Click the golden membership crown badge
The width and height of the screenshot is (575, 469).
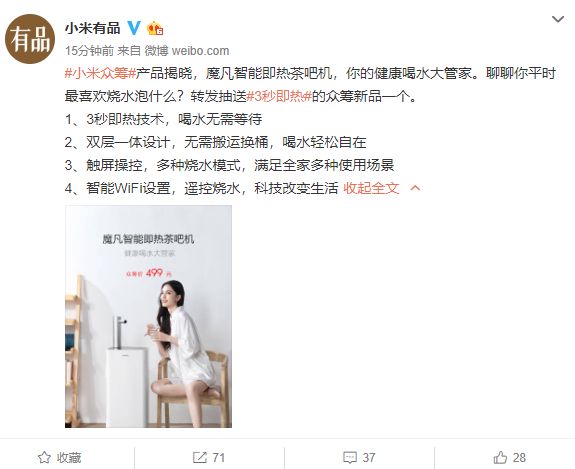click(x=155, y=28)
